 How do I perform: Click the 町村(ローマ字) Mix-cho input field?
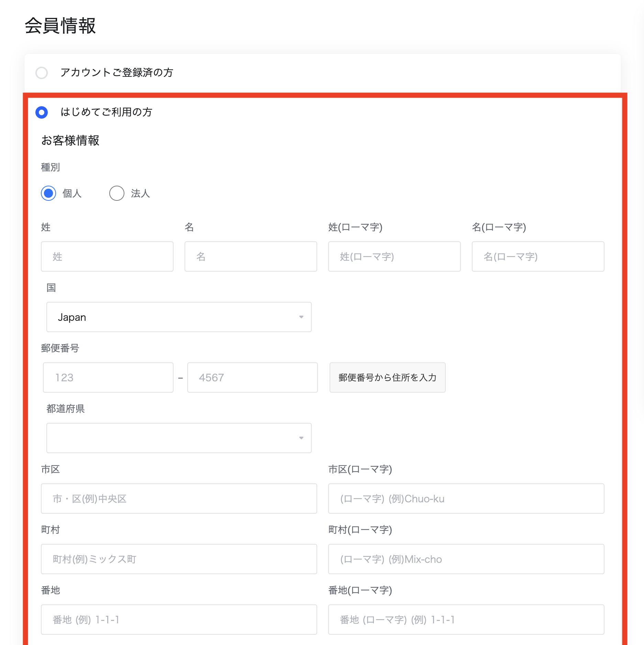466,559
